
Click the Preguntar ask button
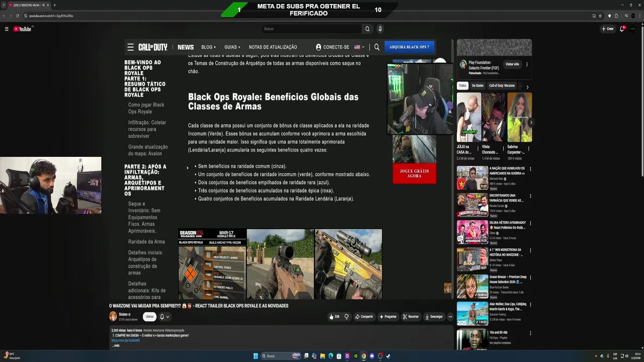point(388,317)
